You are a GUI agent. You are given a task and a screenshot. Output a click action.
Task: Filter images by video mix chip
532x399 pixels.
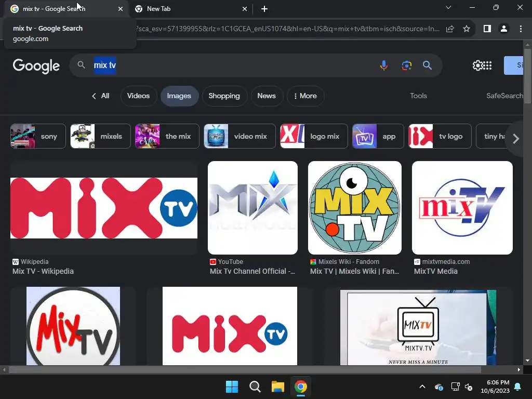tap(240, 137)
